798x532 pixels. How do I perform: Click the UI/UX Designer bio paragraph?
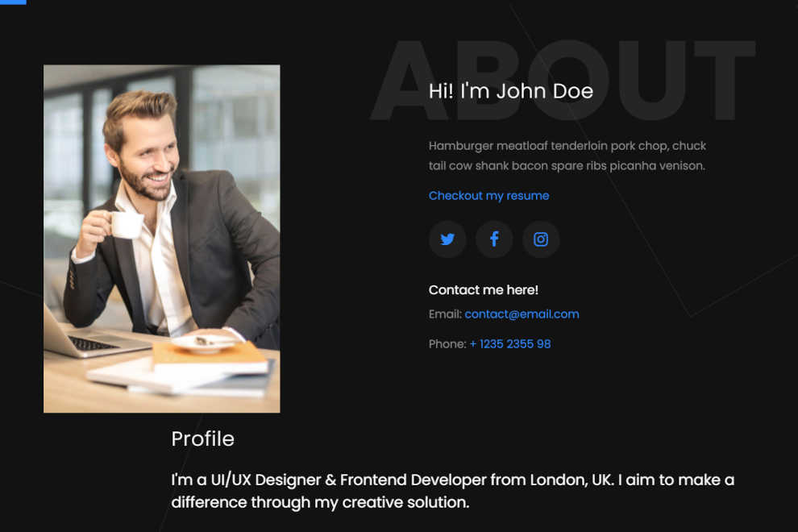(452, 491)
